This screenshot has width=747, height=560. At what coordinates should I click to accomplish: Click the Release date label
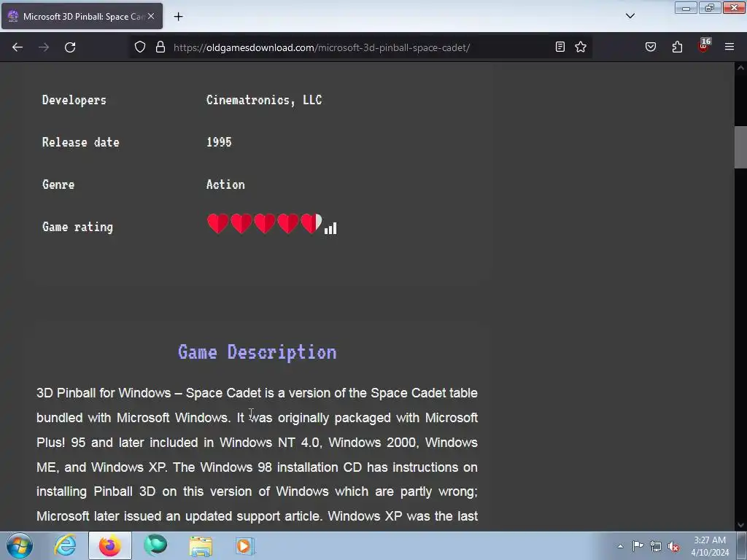80,142
